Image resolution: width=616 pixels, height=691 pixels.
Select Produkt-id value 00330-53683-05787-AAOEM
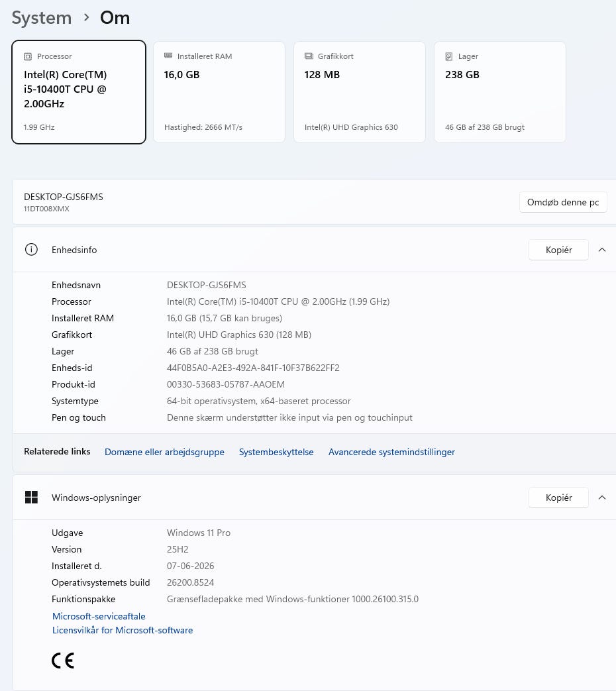pos(226,384)
